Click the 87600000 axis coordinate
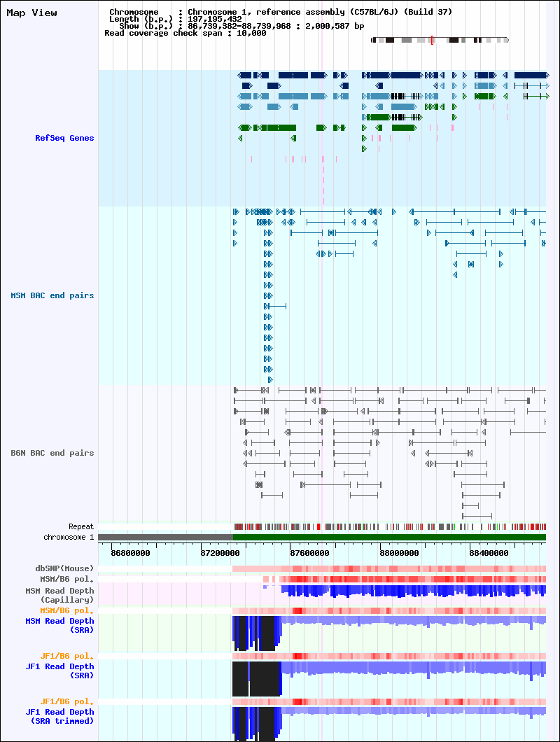 click(x=309, y=553)
